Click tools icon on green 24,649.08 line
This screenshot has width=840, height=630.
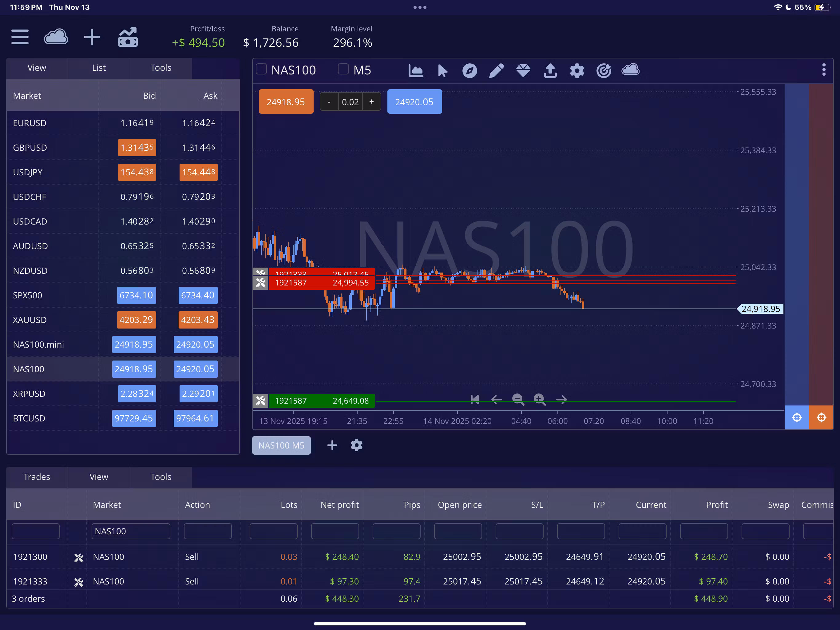point(261,401)
